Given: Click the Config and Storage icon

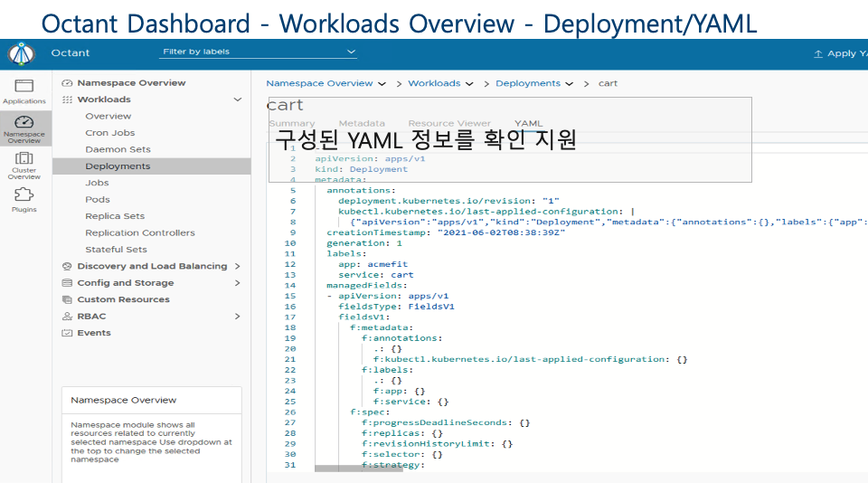Looking at the screenshot, I should 67,283.
